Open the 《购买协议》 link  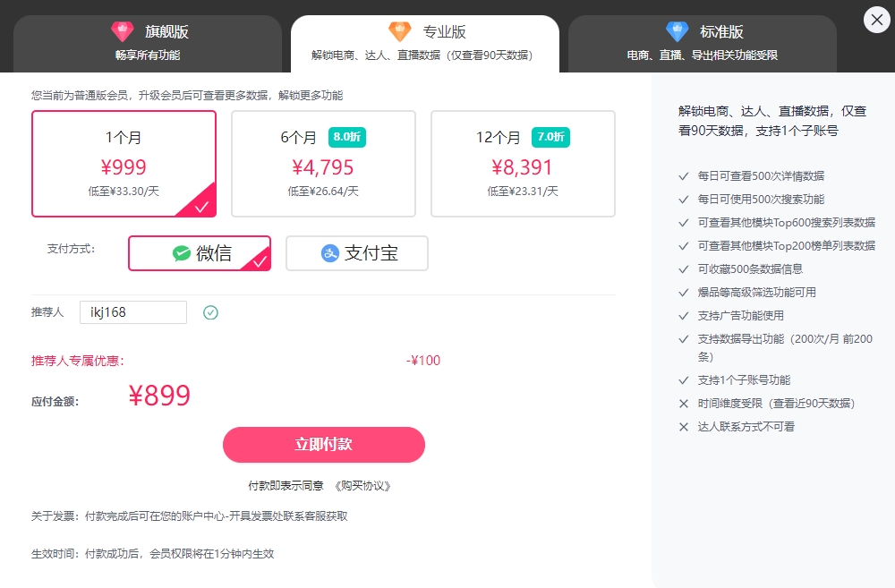[362, 486]
